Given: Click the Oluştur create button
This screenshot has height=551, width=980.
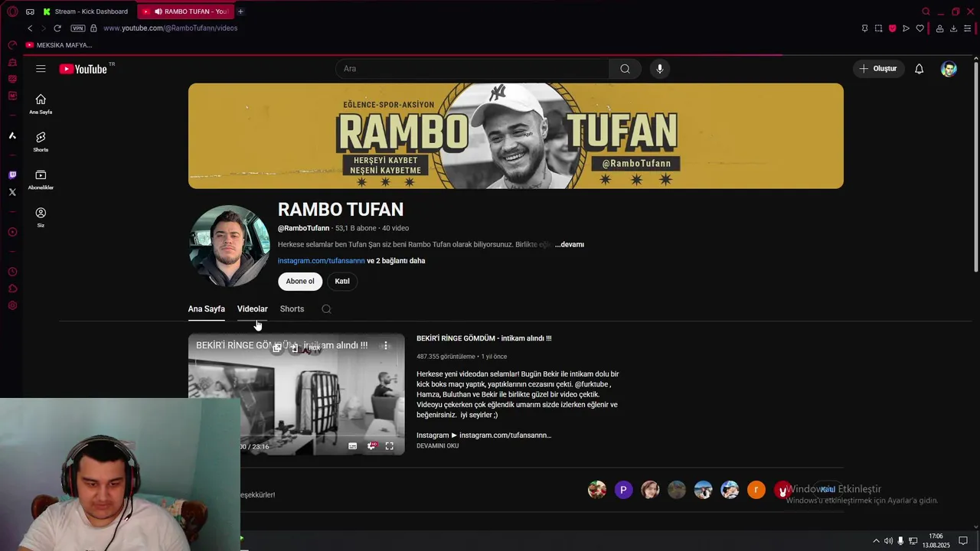Looking at the screenshot, I should tap(878, 69).
